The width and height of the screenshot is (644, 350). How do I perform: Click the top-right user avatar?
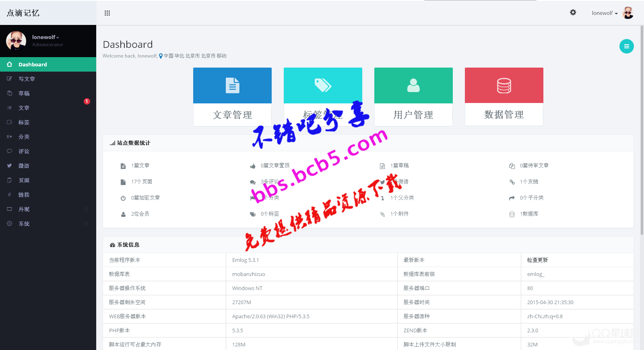[627, 13]
